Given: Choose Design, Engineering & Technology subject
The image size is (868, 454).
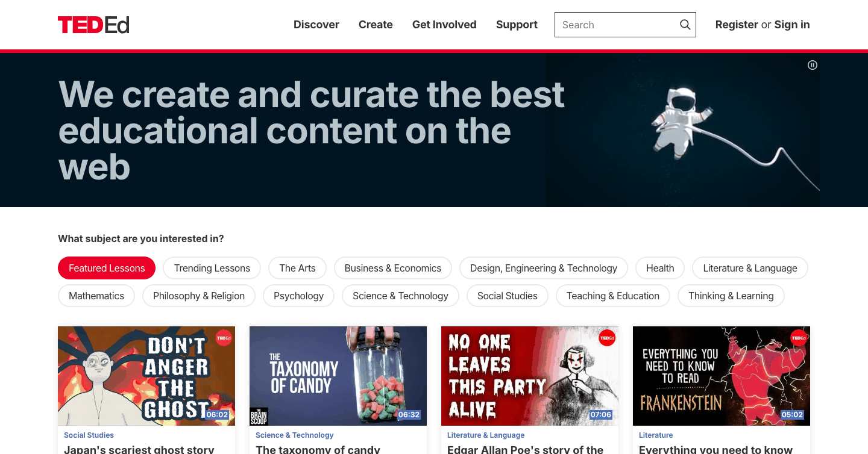Looking at the screenshot, I should 544,268.
